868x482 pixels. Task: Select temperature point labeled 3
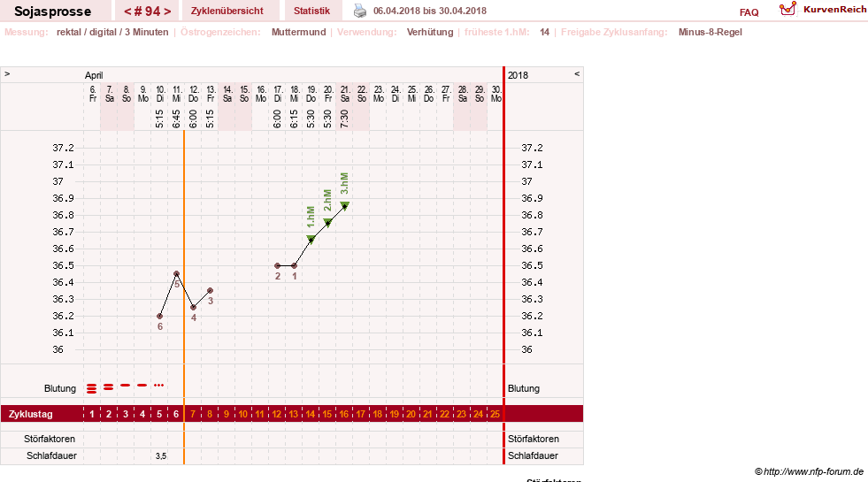211,291
